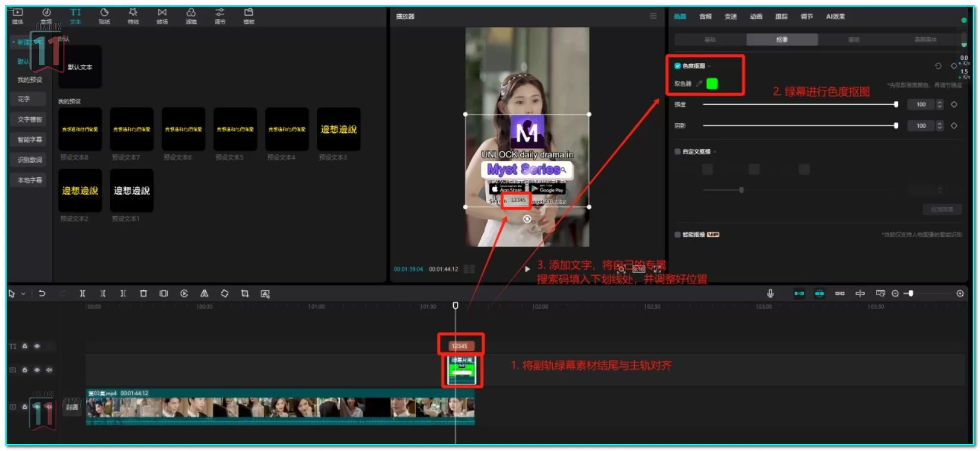Click the rotate tool icon in timeline toolbar
The image size is (980, 451).
(225, 293)
